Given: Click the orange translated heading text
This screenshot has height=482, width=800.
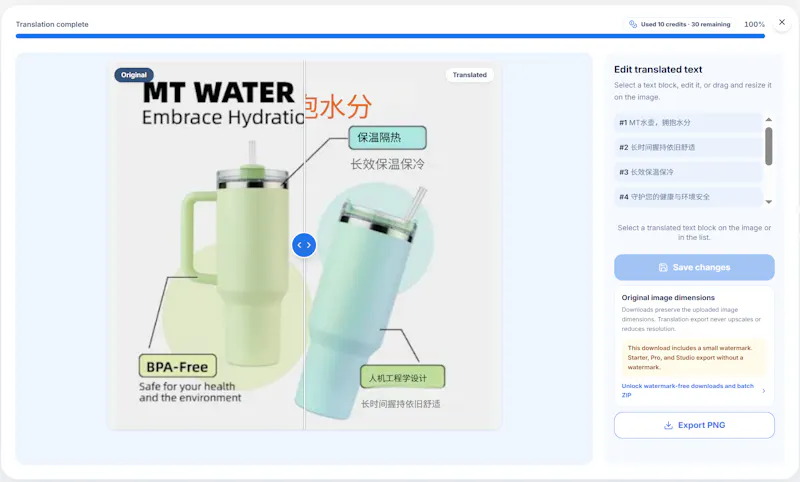Looking at the screenshot, I should 339,107.
